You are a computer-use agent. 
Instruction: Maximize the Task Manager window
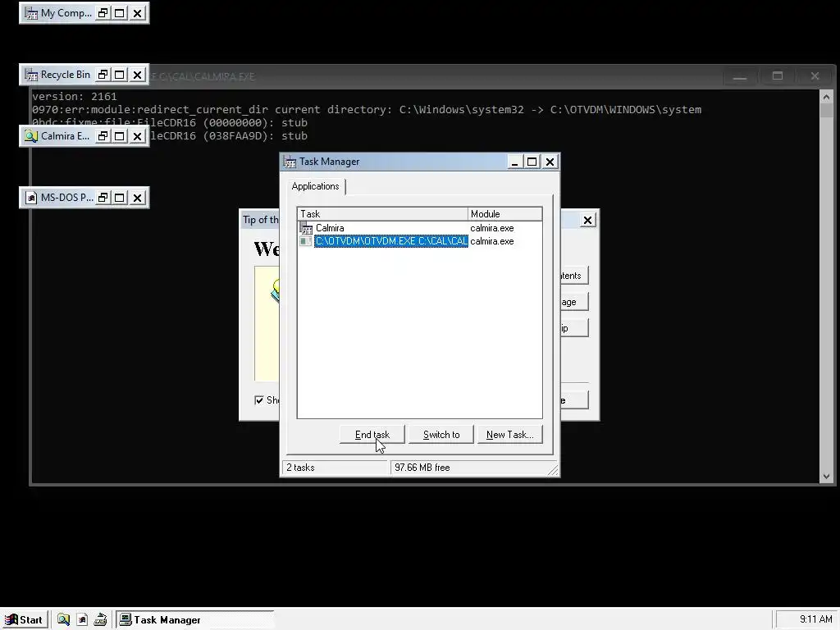[x=532, y=162]
